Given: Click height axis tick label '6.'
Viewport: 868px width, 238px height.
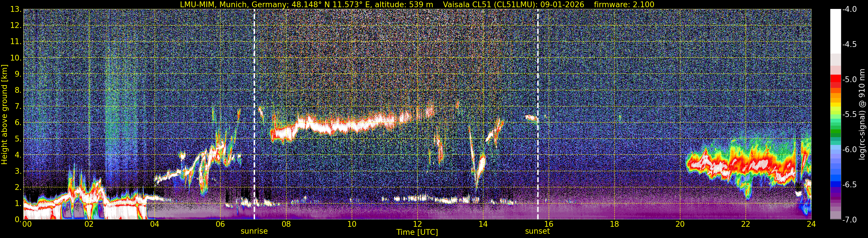Looking at the screenshot, I should point(18,123).
